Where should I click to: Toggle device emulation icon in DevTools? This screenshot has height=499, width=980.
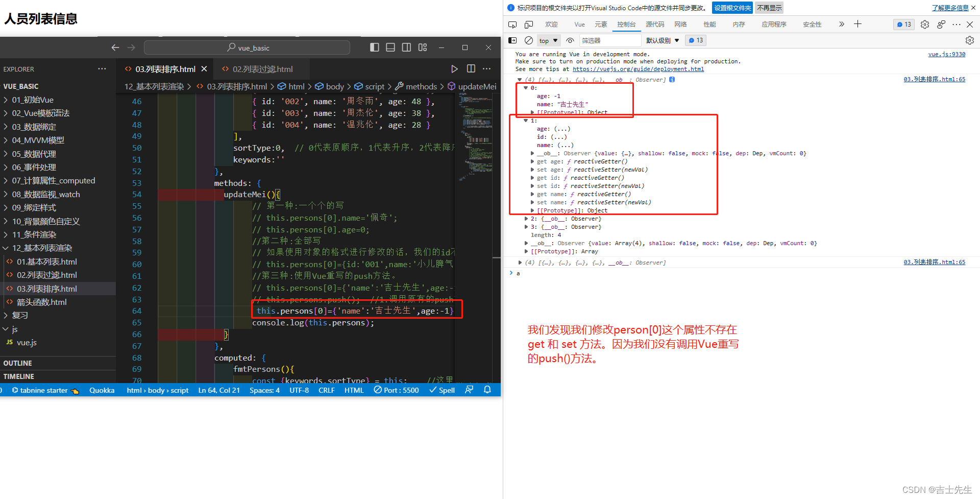click(x=529, y=25)
